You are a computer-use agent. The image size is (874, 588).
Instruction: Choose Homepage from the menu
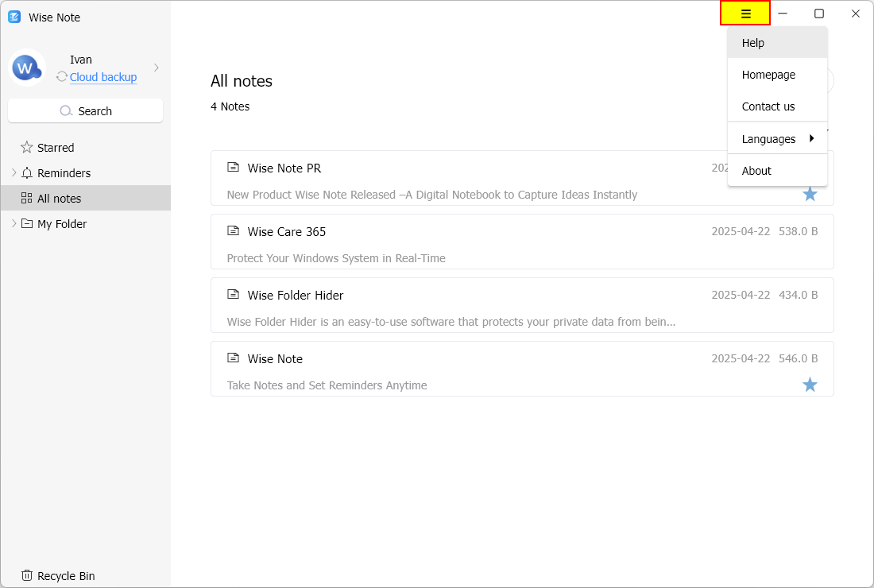pyautogui.click(x=777, y=75)
